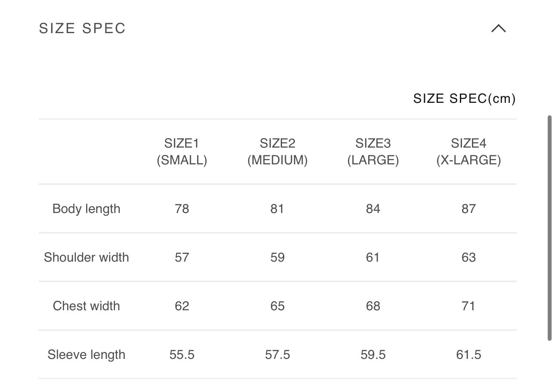Select Sleeve length value 55.5 for Small

182,355
